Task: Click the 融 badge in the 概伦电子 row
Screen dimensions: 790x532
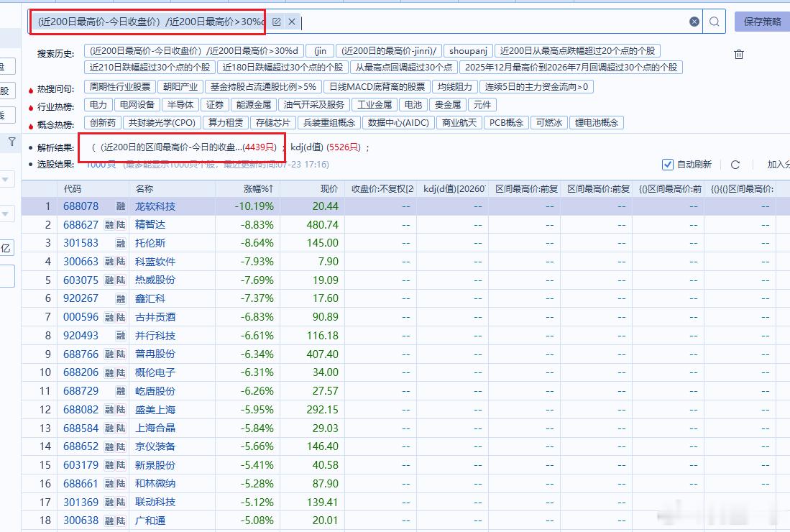Action: tap(109, 373)
